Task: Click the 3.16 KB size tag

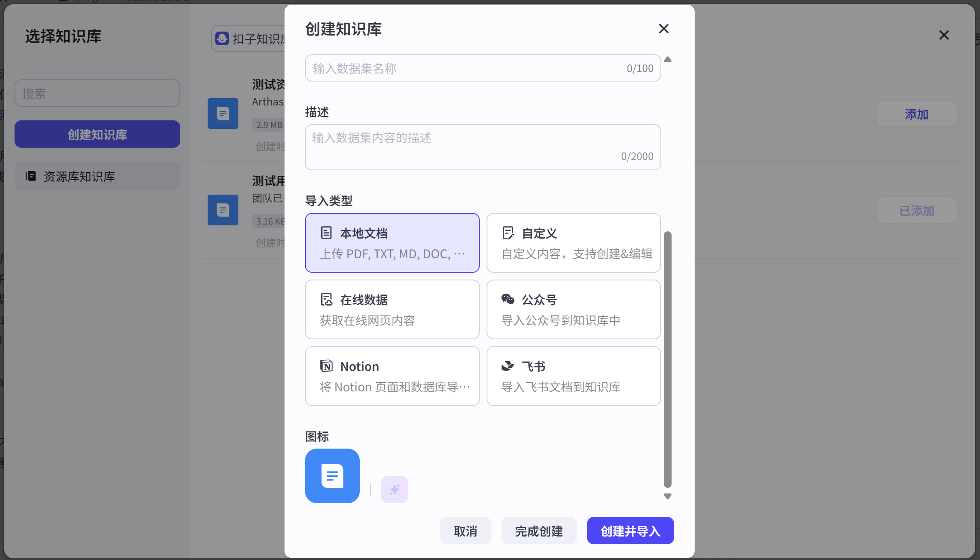Action: (x=270, y=221)
